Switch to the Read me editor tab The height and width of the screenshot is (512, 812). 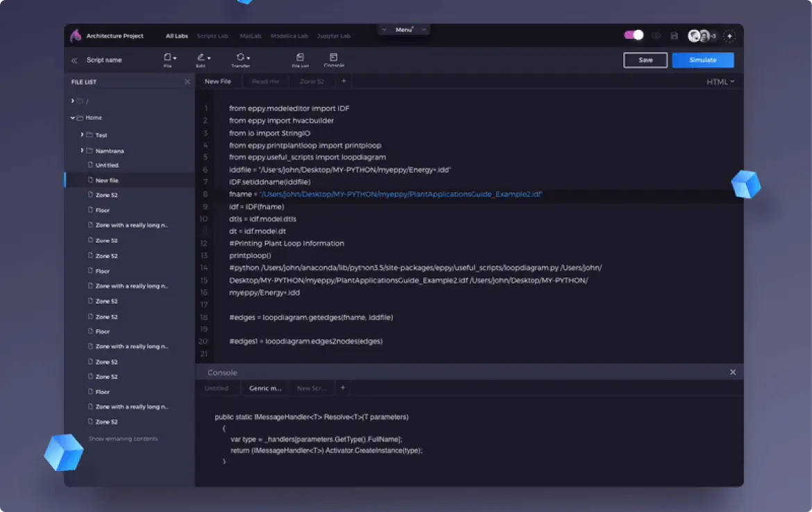[265, 81]
